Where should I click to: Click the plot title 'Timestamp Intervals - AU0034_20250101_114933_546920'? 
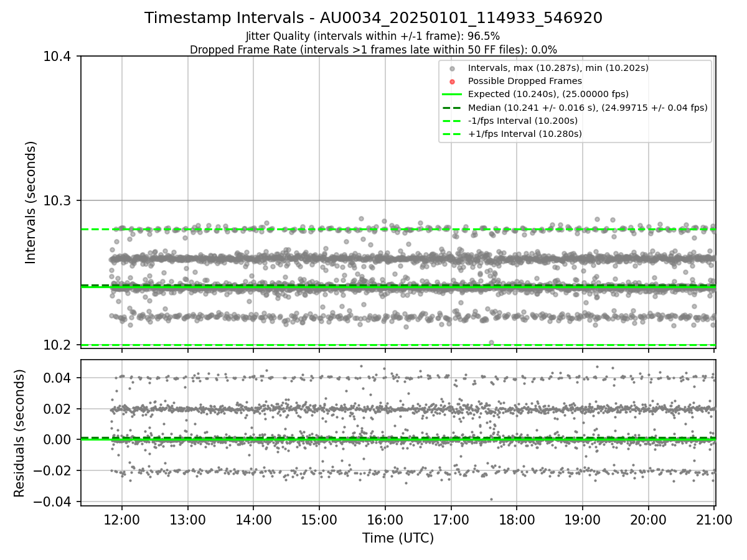pyautogui.click(x=374, y=18)
